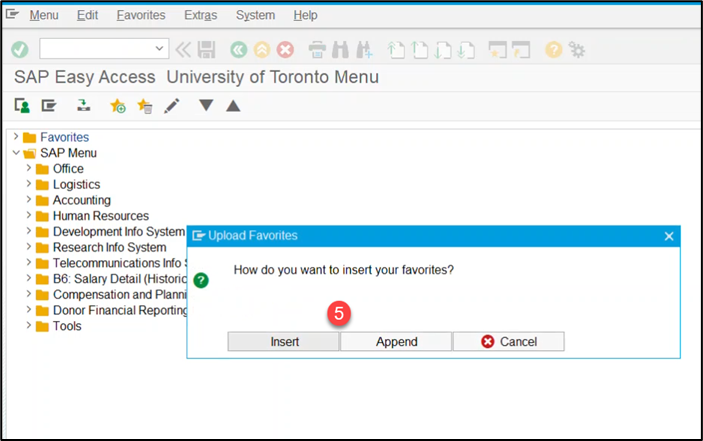Select the B6: Salary Detail tree item
Image resolution: width=703 pixels, height=441 pixels.
click(120, 279)
